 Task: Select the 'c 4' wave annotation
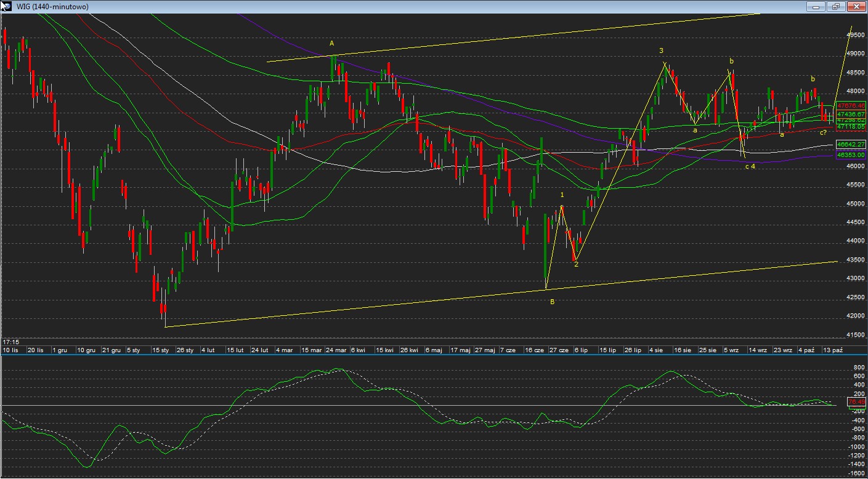tap(750, 166)
